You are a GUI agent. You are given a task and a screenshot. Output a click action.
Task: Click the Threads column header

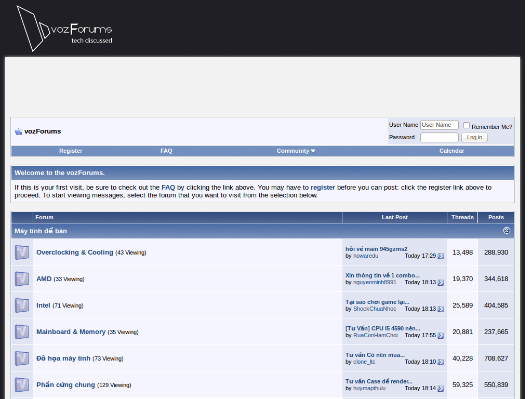coord(462,218)
